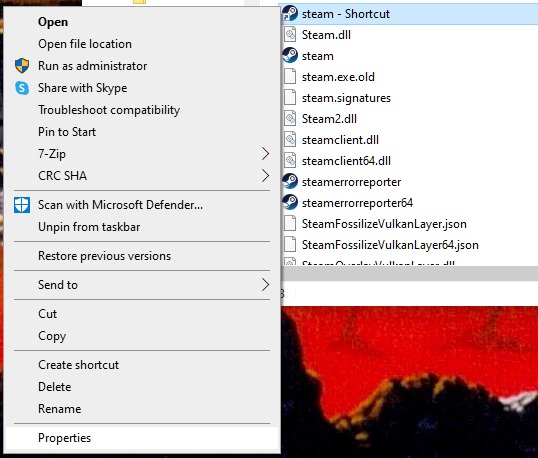
Task: Click the SteamFossilizeVulkanLayer.json file icon
Action: 290,224
